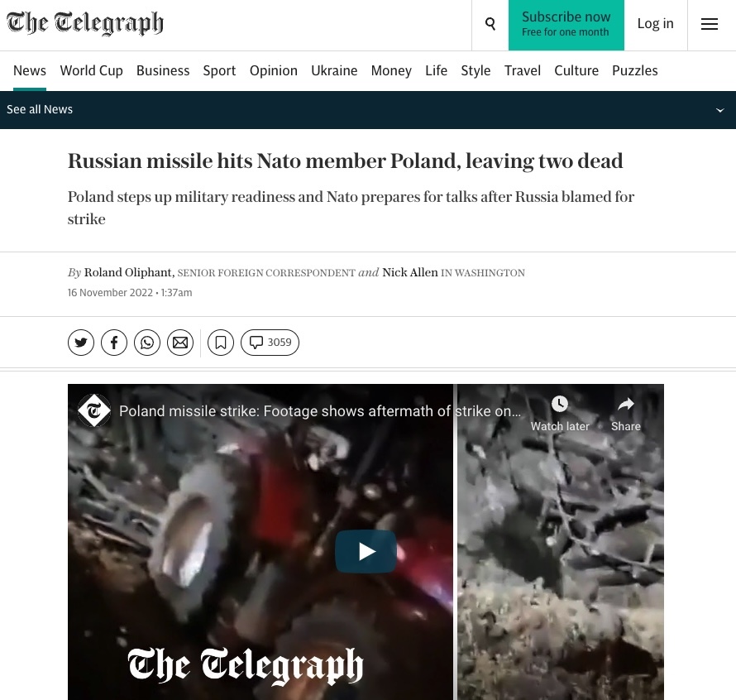
Task: Share article by email icon
Action: click(x=180, y=343)
